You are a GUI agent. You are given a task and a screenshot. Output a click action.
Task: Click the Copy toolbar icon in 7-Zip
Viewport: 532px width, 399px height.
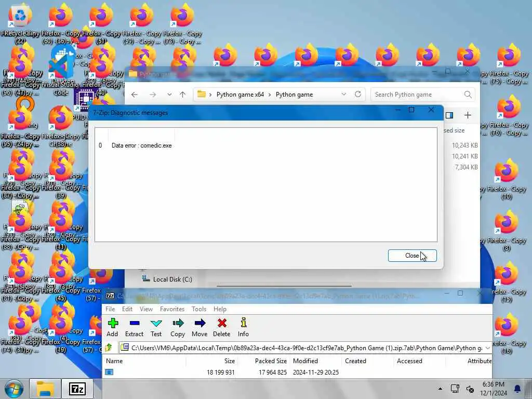coord(178,327)
